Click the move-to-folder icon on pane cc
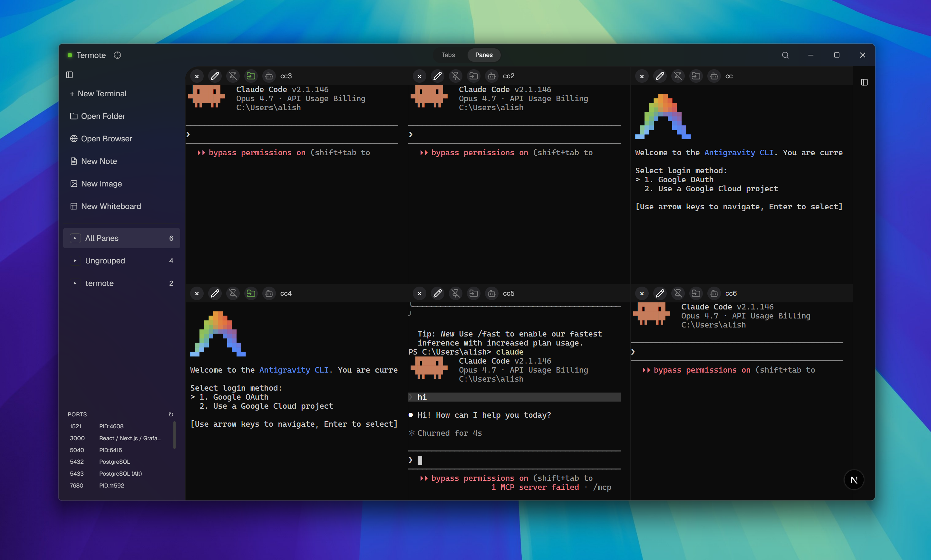Image resolution: width=931 pixels, height=560 pixels. click(x=696, y=76)
